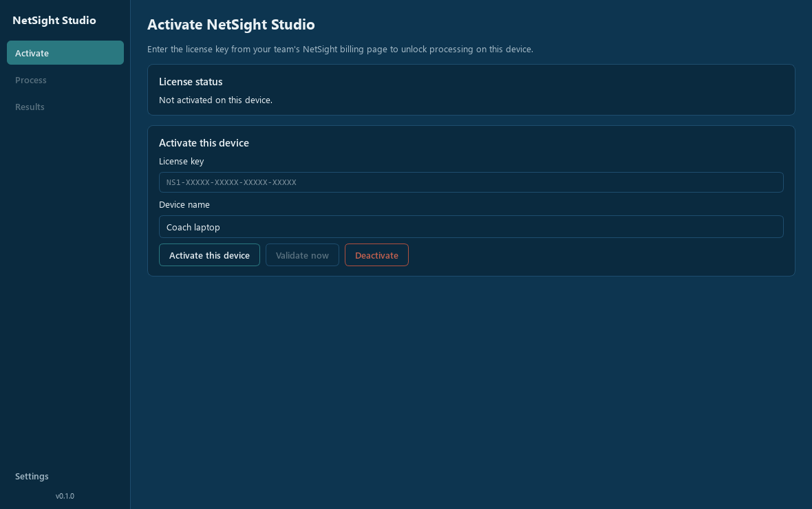Click the billing page instruction sentence
Screen dimensions: 812x509
[340, 50]
